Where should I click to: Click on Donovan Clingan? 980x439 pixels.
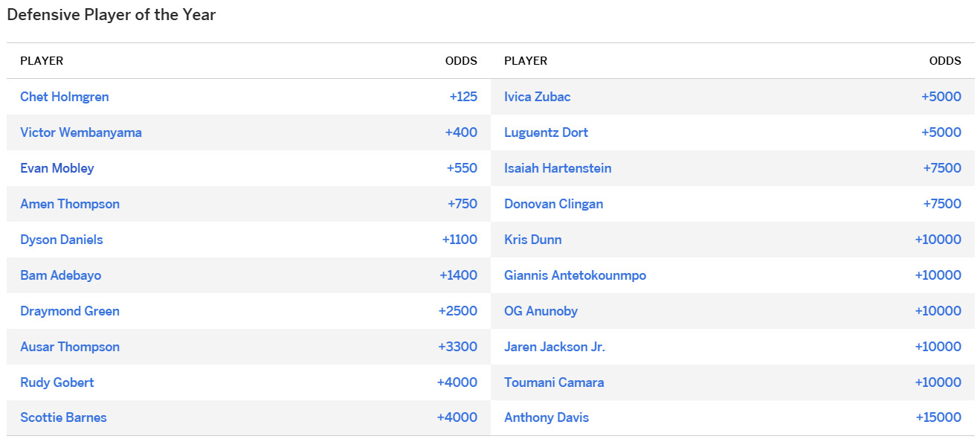tap(554, 204)
